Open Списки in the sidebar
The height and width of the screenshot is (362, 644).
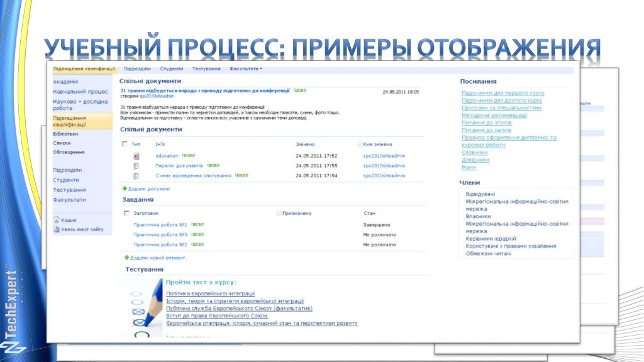62,143
